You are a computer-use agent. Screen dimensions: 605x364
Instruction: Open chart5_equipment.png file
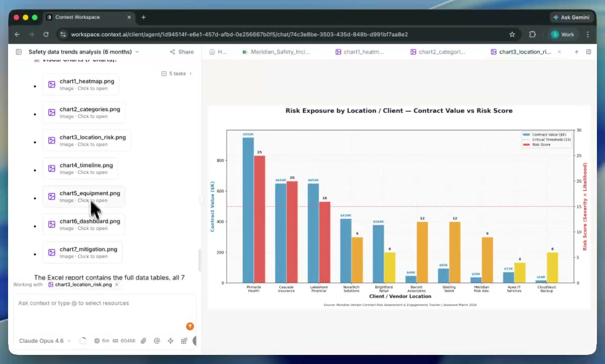tap(84, 196)
